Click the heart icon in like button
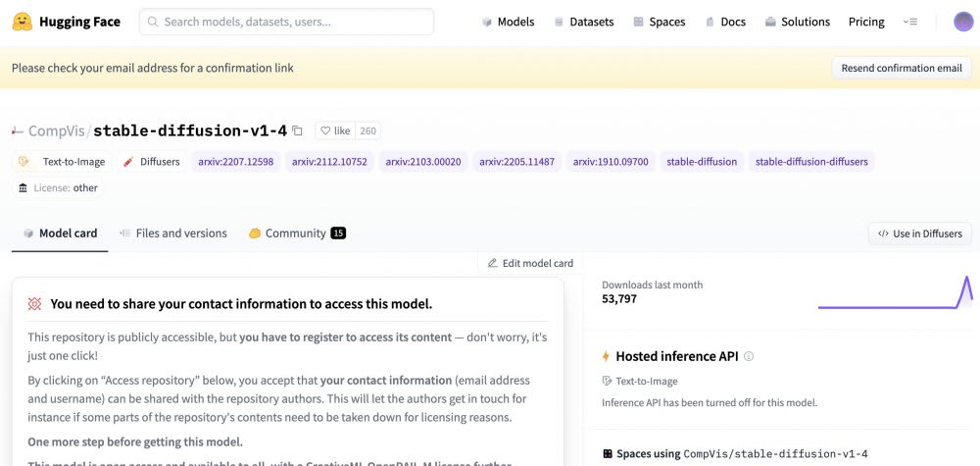980x466 pixels. pyautogui.click(x=325, y=130)
